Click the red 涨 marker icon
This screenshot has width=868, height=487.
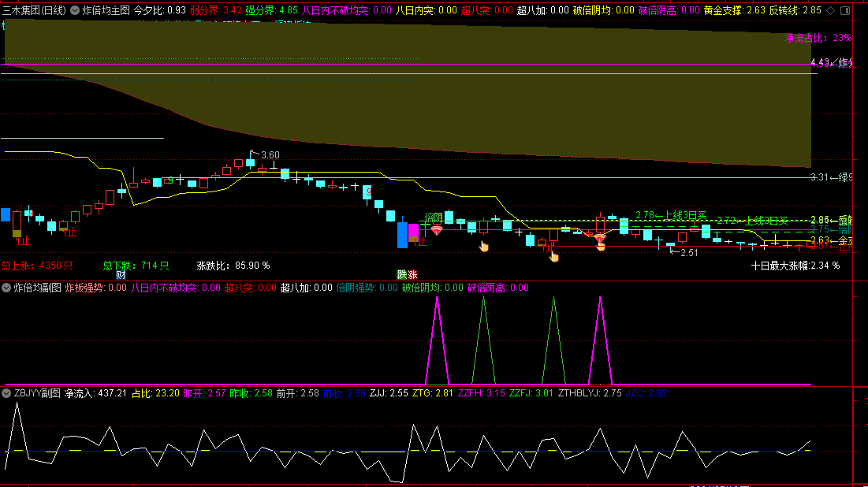point(412,274)
